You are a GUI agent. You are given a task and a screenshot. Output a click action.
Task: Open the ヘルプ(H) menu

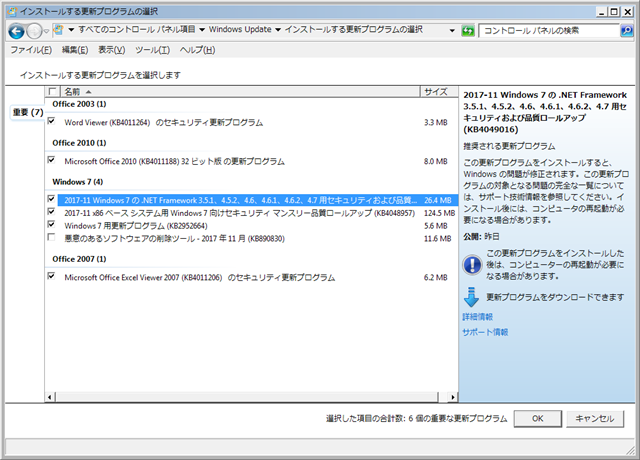click(197, 50)
